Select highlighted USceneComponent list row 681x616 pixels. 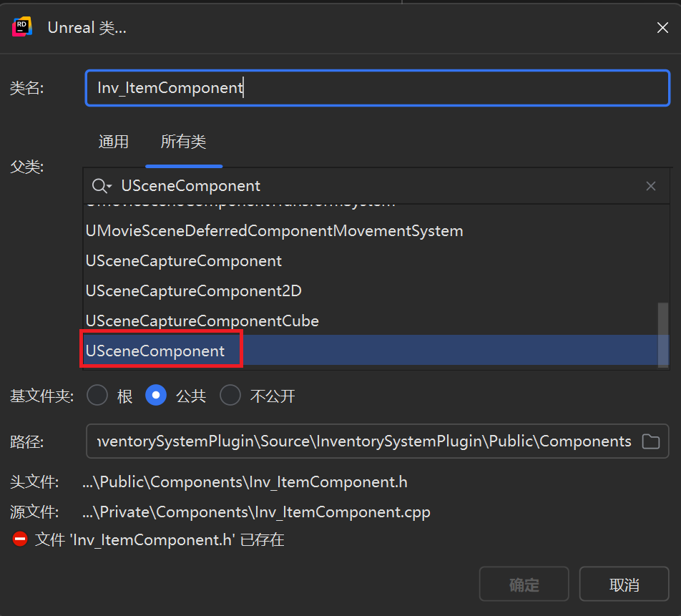click(376, 351)
